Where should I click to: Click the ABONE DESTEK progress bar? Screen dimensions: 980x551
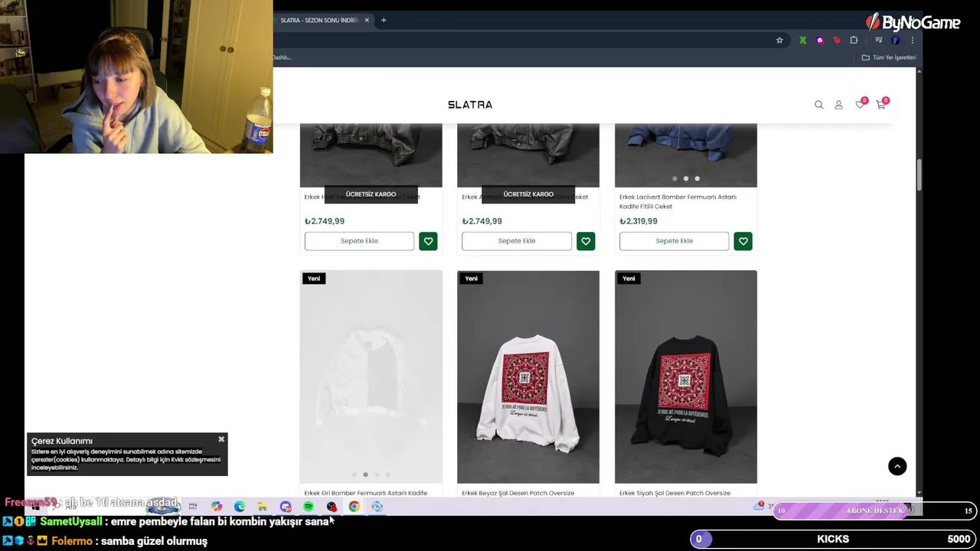tap(875, 510)
